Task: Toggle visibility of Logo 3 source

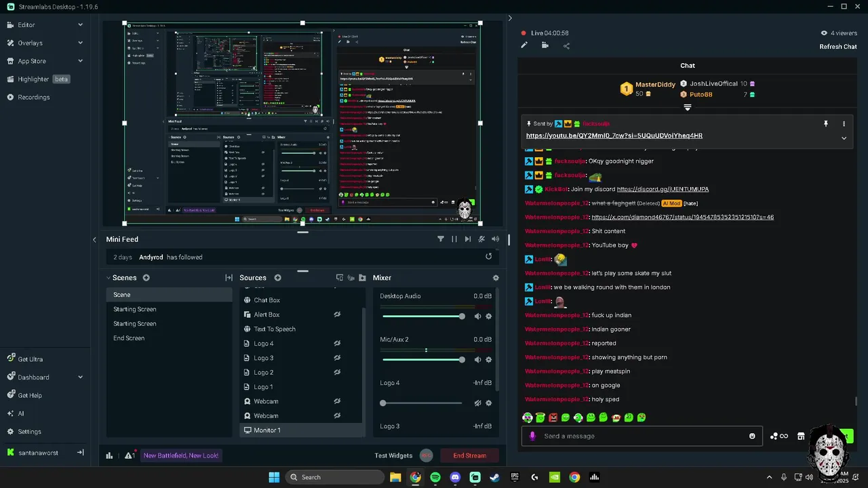Action: tap(337, 358)
